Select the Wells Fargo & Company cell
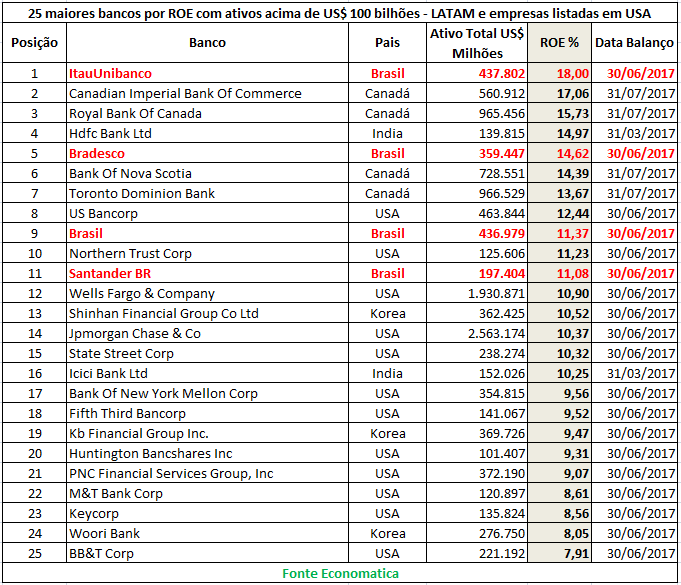Image resolution: width=681 pixels, height=585 pixels. [x=141, y=294]
